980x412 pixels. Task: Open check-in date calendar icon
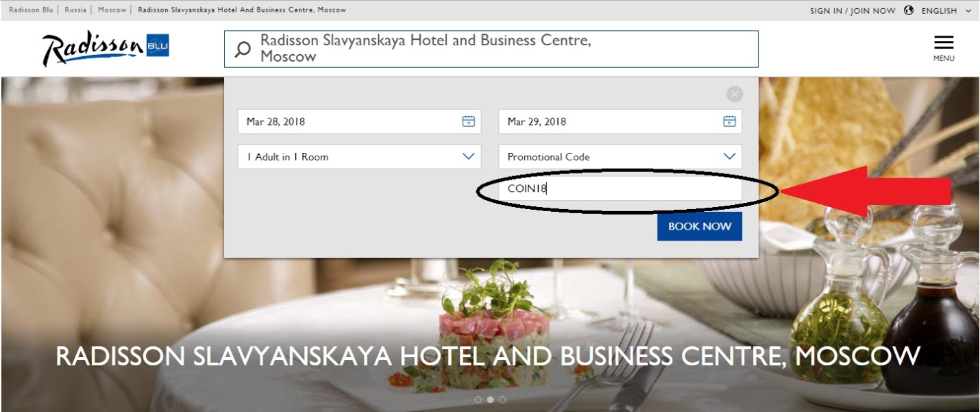coord(468,121)
